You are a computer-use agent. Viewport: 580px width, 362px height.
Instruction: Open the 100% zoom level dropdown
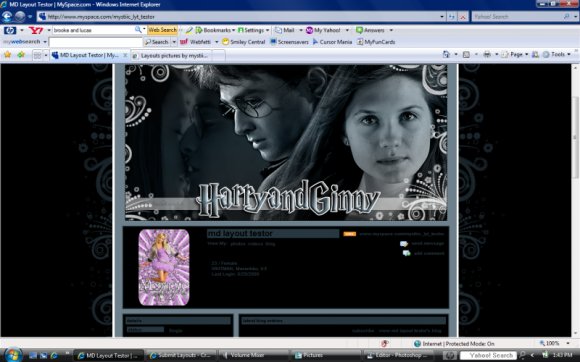click(x=568, y=344)
